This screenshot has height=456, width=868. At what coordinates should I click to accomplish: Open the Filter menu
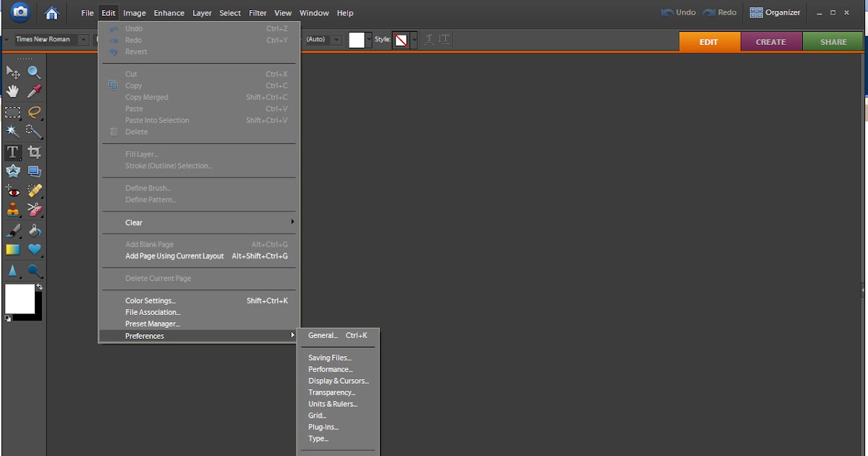tap(258, 13)
